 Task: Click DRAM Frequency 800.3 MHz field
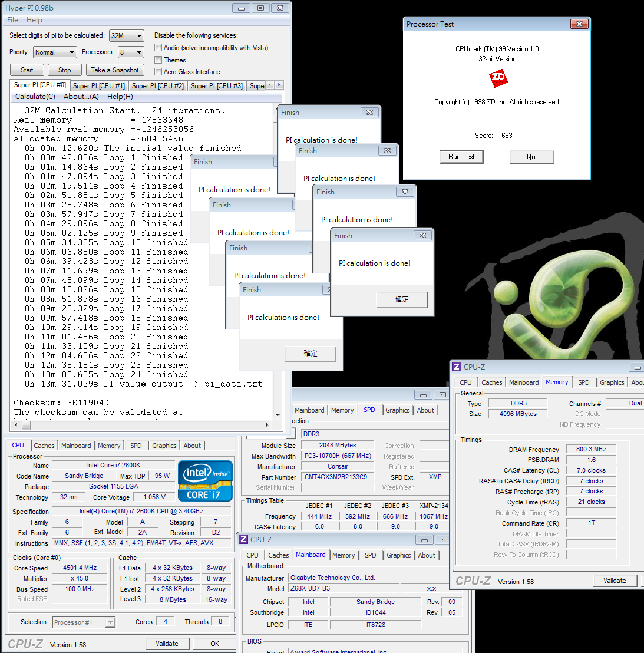pyautogui.click(x=591, y=449)
